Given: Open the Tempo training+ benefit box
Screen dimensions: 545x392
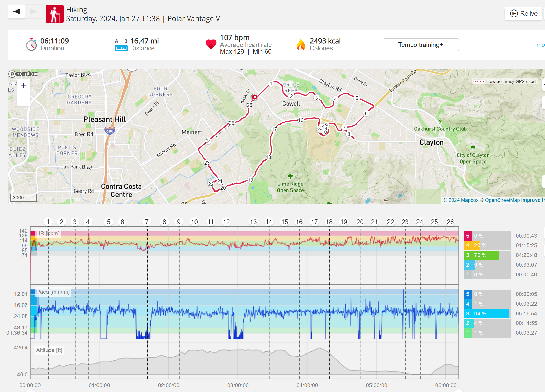Looking at the screenshot, I should 420,45.
